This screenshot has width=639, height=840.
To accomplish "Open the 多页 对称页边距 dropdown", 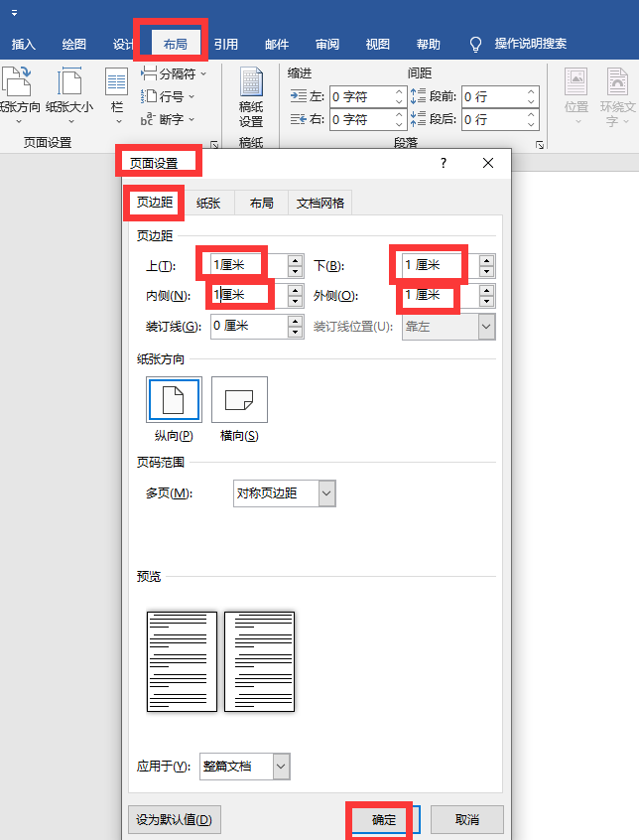I will pos(284,493).
